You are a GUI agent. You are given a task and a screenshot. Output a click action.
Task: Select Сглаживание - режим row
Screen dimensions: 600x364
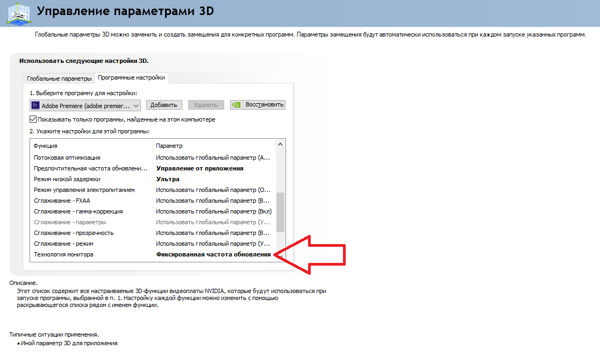(153, 244)
